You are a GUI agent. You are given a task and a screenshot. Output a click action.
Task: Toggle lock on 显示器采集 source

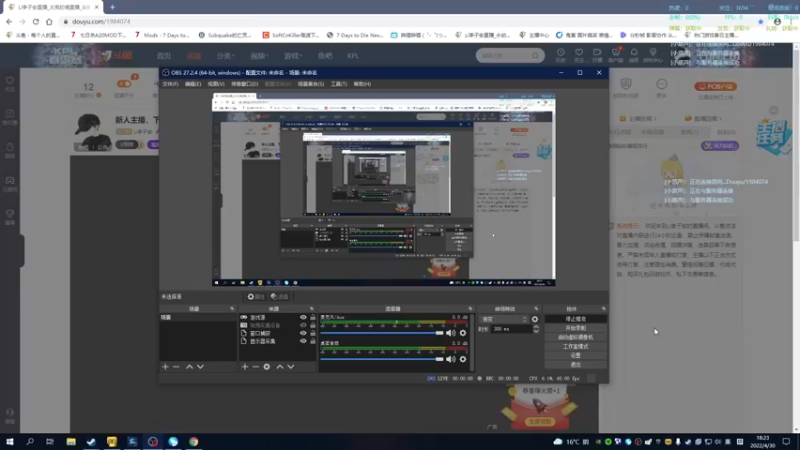[x=313, y=341]
